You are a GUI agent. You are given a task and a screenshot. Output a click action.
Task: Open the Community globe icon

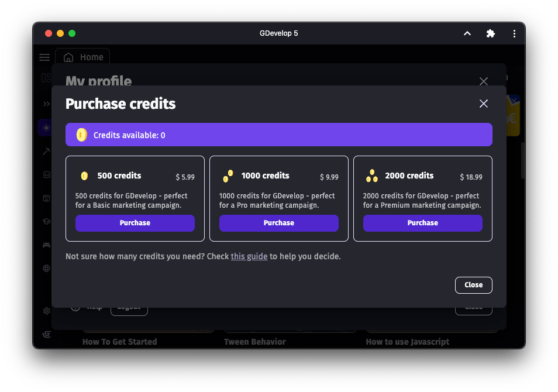(x=46, y=268)
